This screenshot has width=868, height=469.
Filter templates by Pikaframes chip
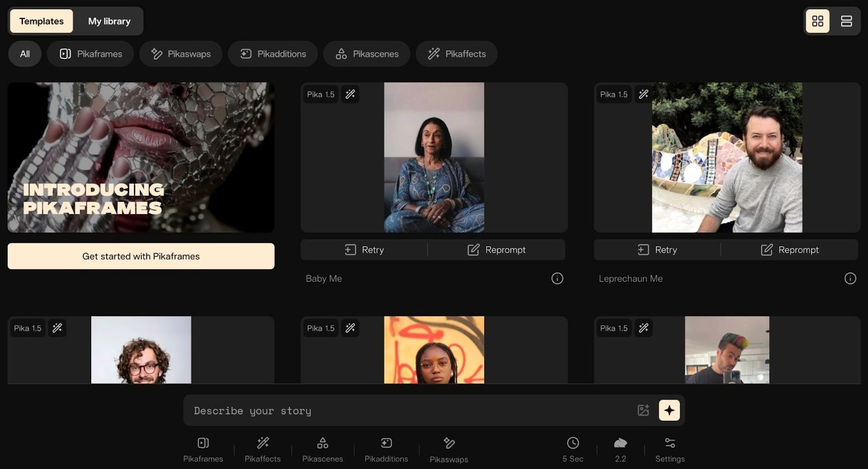click(91, 54)
